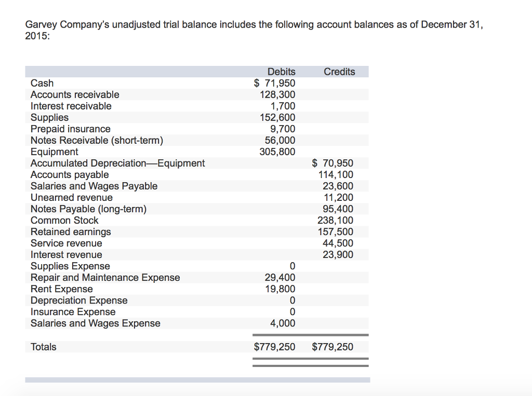Click the $779,250 debit total
The width and height of the screenshot is (532, 396).
click(x=274, y=347)
